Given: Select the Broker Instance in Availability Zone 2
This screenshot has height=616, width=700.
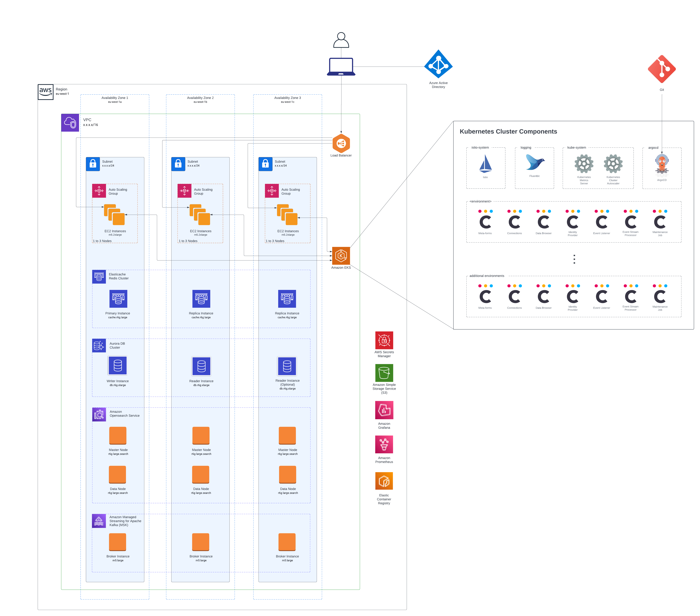Looking at the screenshot, I should [x=201, y=541].
